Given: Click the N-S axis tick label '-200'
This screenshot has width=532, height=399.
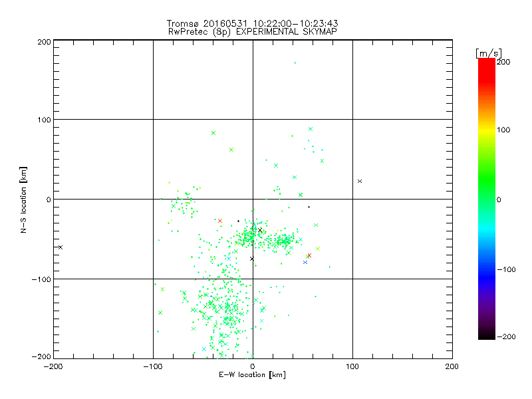Looking at the screenshot, I should tap(41, 356).
